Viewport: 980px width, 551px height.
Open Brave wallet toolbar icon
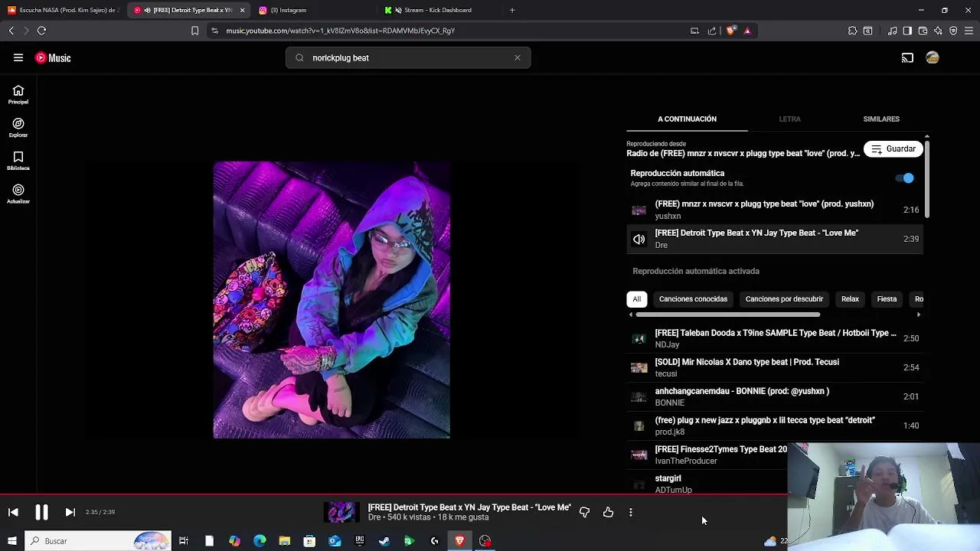click(x=923, y=31)
